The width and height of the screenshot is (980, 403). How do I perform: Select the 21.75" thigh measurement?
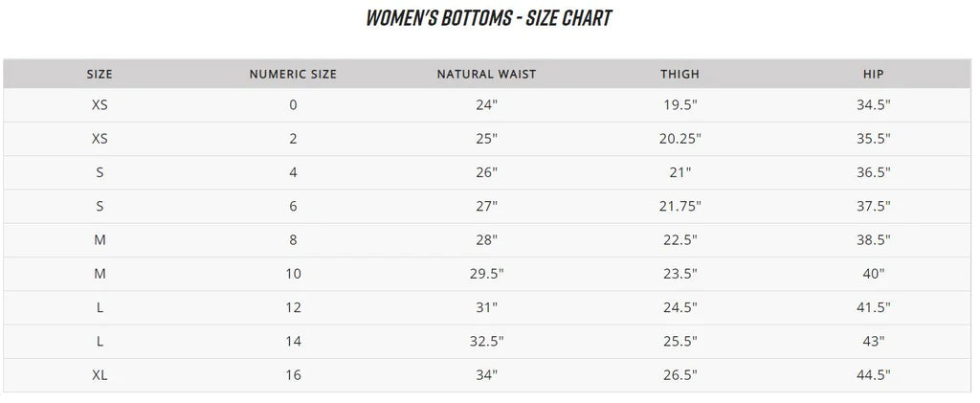680,207
